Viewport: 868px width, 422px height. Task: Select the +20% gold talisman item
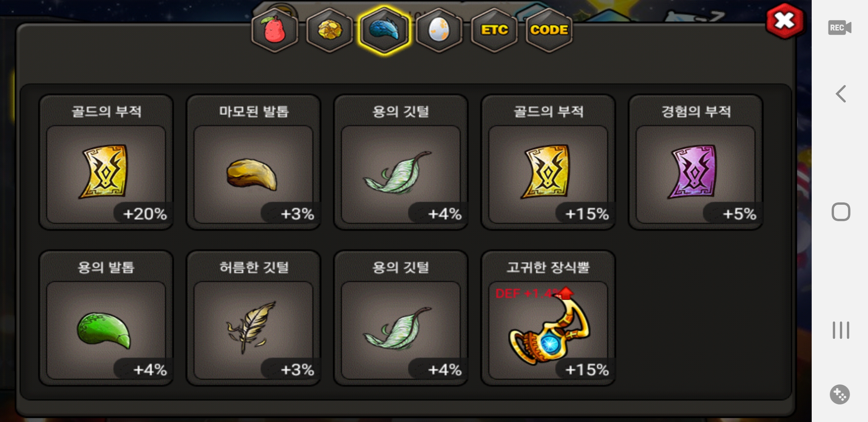[x=106, y=162]
